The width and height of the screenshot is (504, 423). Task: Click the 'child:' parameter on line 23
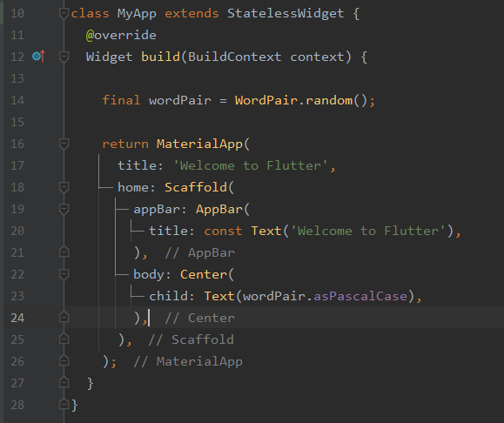(172, 296)
